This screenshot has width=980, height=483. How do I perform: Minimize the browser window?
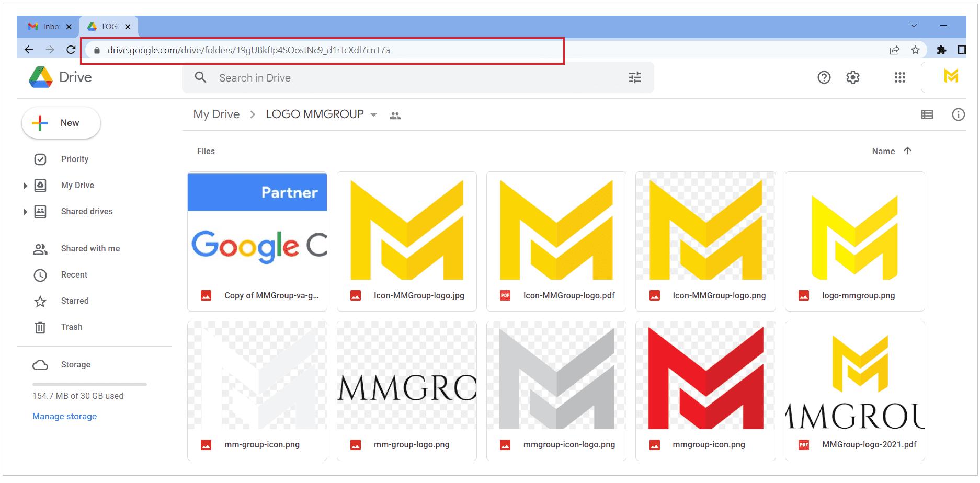[x=944, y=26]
